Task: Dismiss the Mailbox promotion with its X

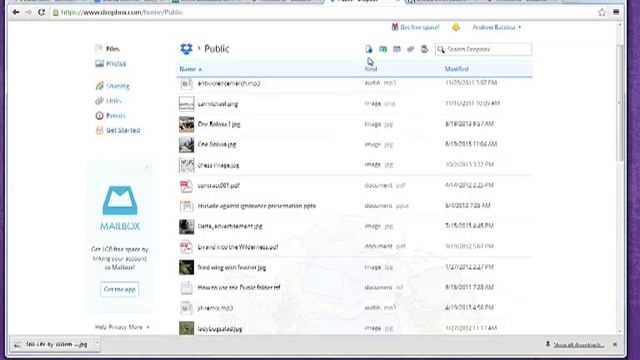Action: 147,167
